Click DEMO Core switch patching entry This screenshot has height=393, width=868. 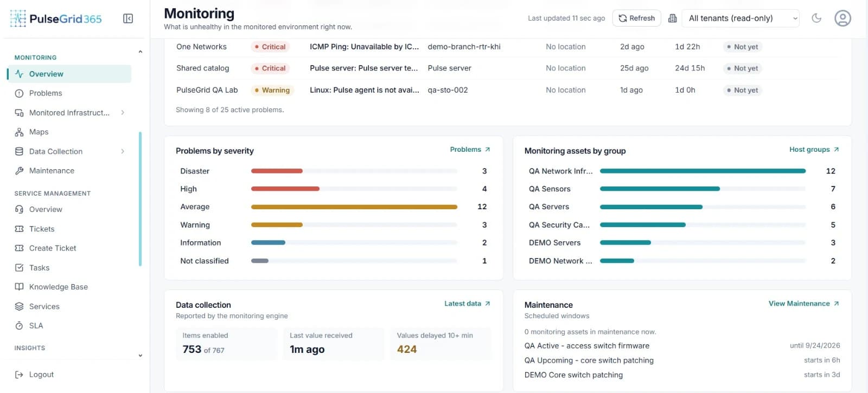(573, 375)
